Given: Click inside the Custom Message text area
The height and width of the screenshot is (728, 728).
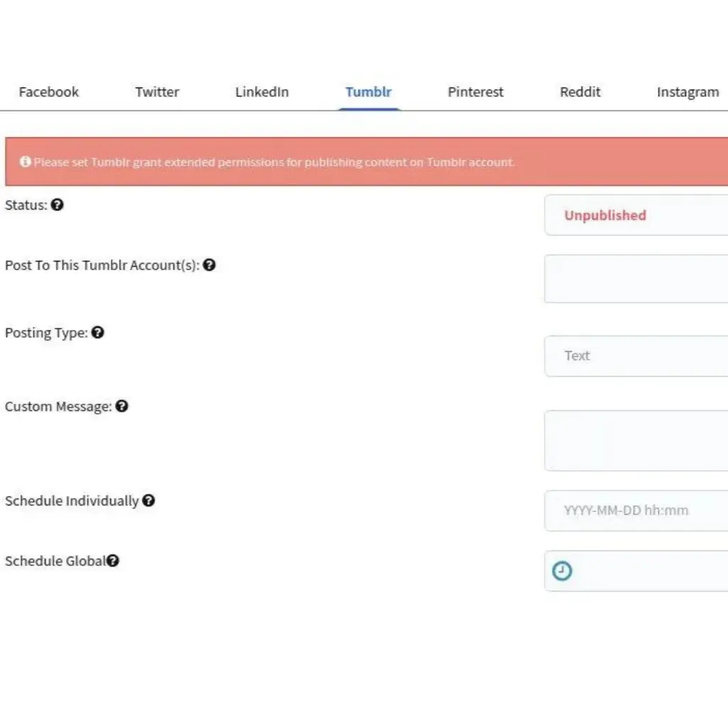Looking at the screenshot, I should tap(636, 441).
